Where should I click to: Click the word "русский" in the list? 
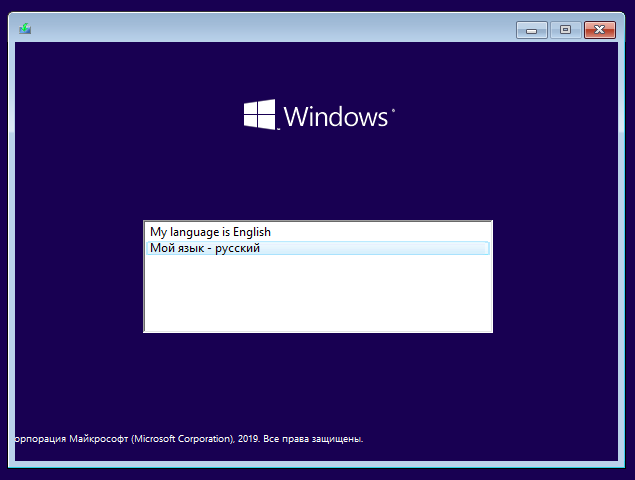point(237,248)
